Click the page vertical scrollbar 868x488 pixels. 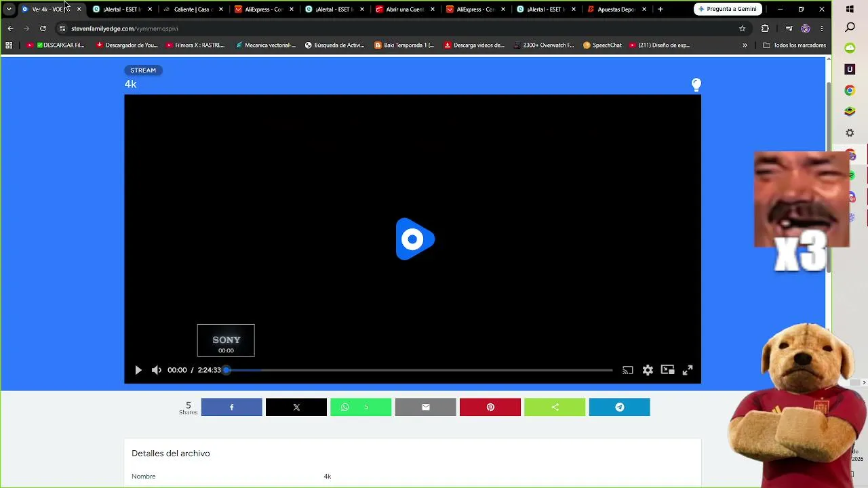pyautogui.click(x=829, y=178)
